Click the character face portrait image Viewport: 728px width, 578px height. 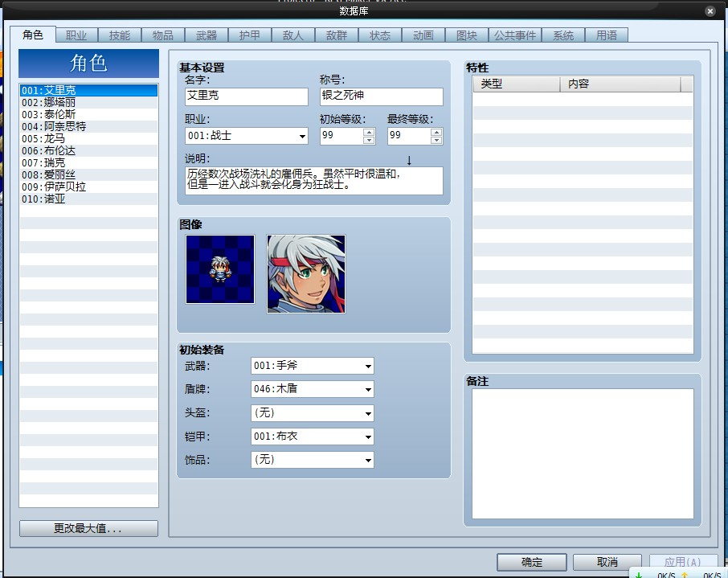(x=306, y=273)
